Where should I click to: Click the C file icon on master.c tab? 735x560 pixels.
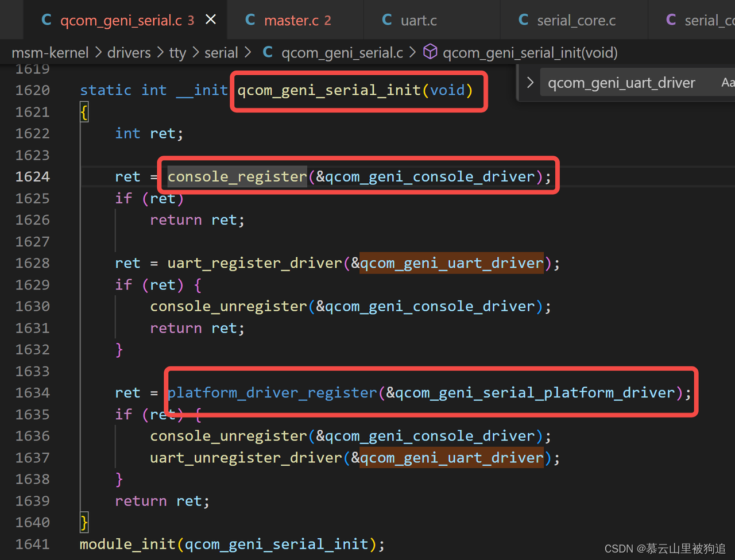[x=250, y=20]
